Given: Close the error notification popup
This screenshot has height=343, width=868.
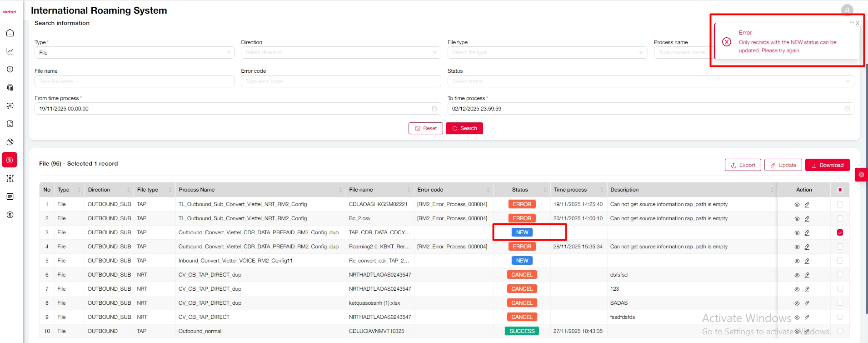Looking at the screenshot, I should click(x=858, y=23).
